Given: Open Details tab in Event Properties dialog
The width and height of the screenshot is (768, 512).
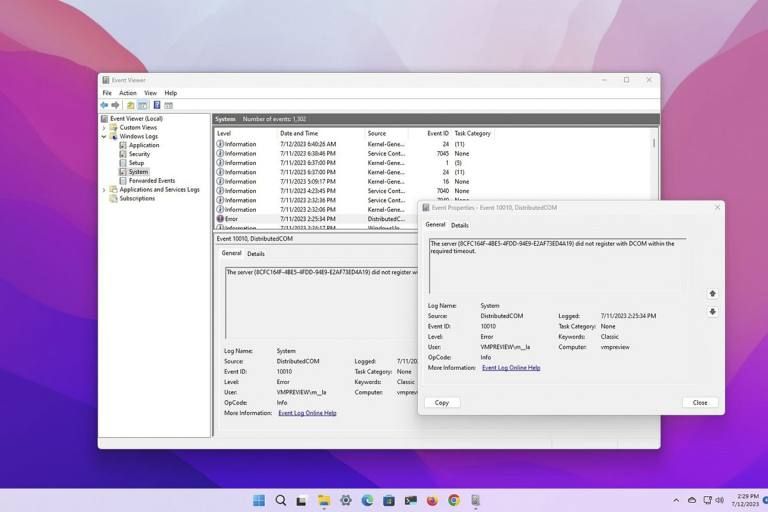Looking at the screenshot, I should point(459,225).
